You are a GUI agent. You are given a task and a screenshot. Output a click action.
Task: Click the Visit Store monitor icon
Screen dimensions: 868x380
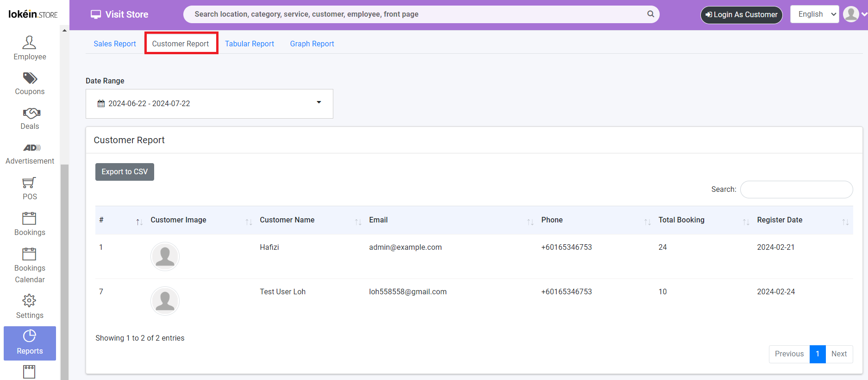(x=96, y=14)
